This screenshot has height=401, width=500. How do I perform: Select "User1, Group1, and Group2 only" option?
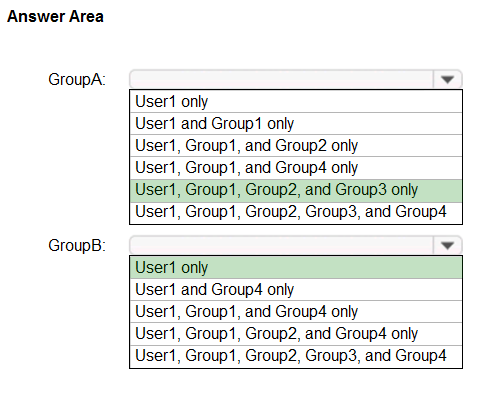[x=296, y=146]
